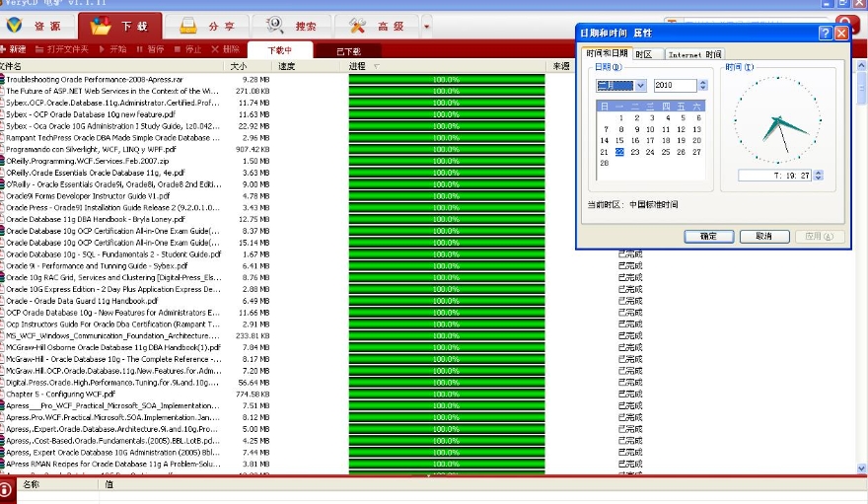
Task: Click progress bar of Oracle 9i Performance Tuning Guide
Action: pos(447,266)
